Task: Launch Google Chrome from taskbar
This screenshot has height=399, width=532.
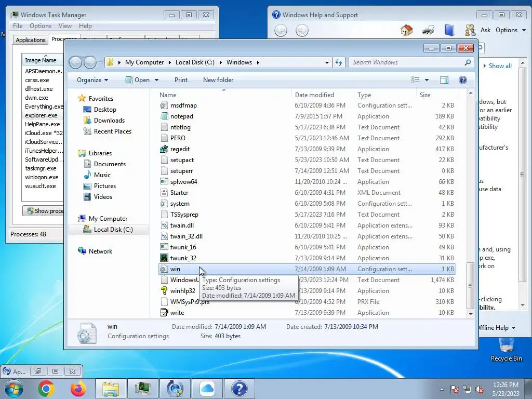Action: point(46,389)
